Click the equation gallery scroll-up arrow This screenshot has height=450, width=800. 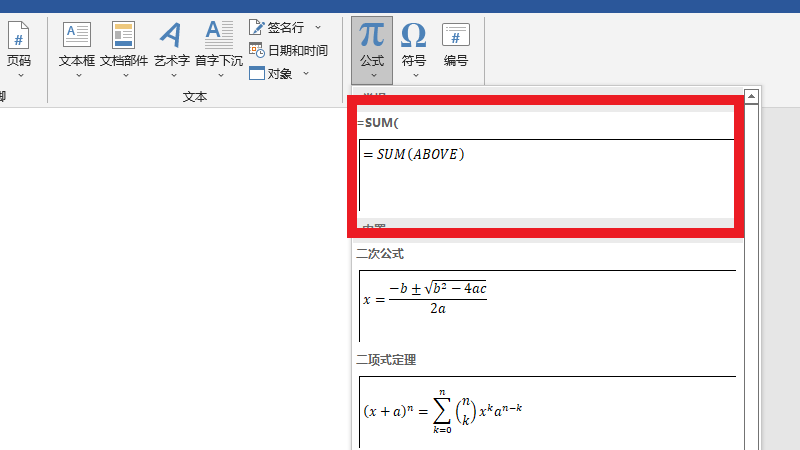[x=751, y=97]
